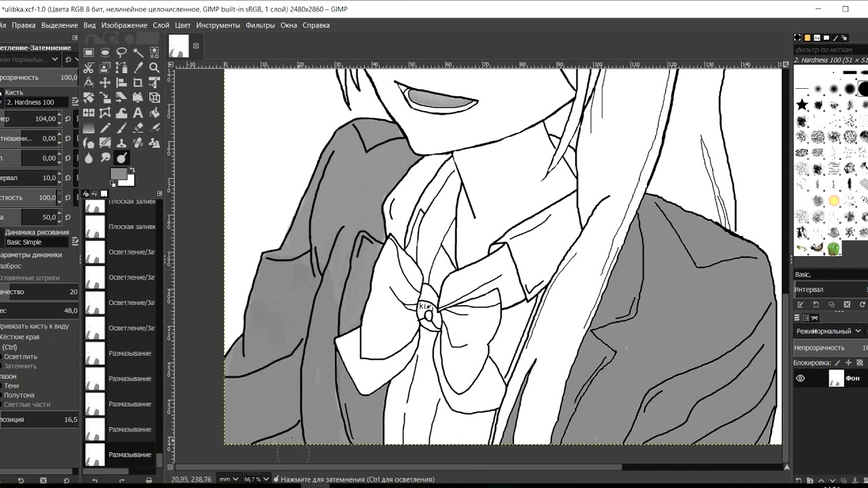Select the Ellipse Select tool

105,52
